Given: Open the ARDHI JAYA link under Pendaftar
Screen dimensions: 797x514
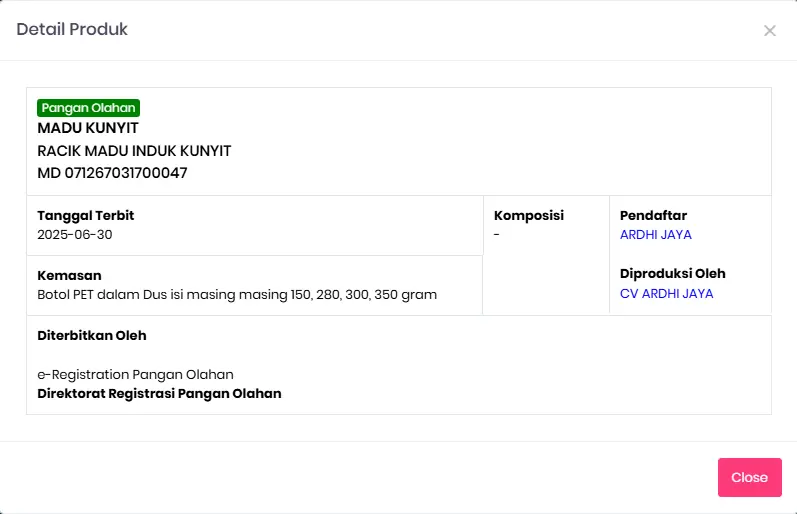Looking at the screenshot, I should tap(655, 235).
